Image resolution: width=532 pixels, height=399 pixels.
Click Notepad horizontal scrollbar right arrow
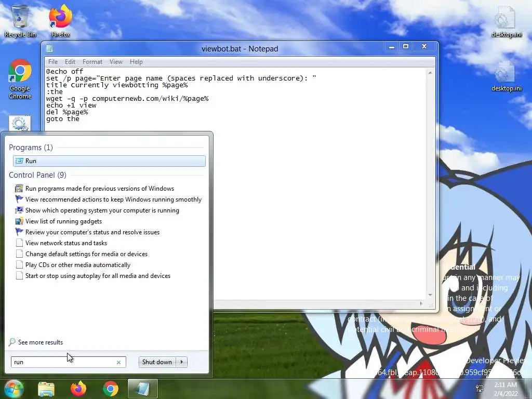422,303
